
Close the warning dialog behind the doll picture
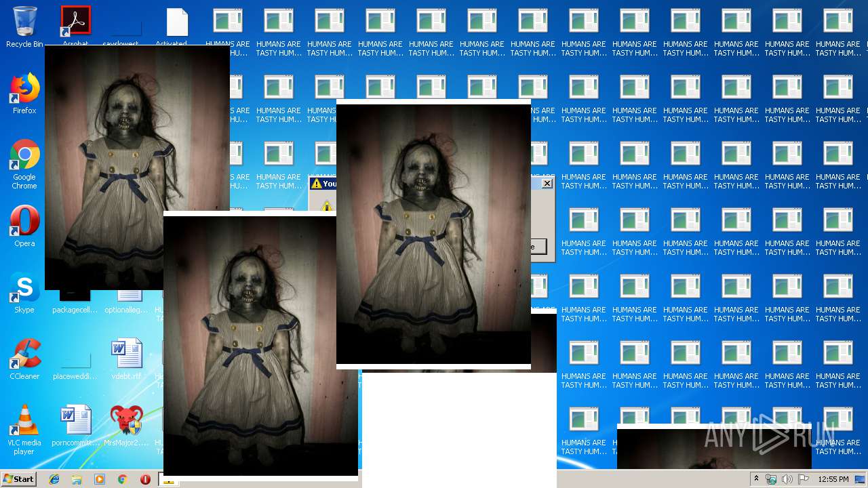pos(547,184)
